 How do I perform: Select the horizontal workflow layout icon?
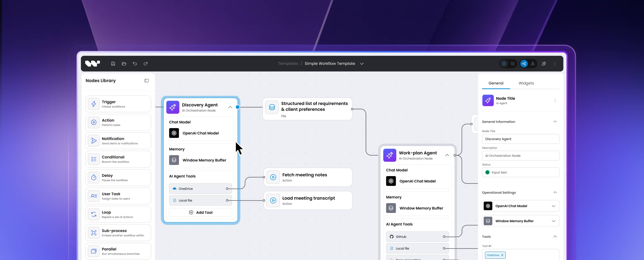(524, 64)
